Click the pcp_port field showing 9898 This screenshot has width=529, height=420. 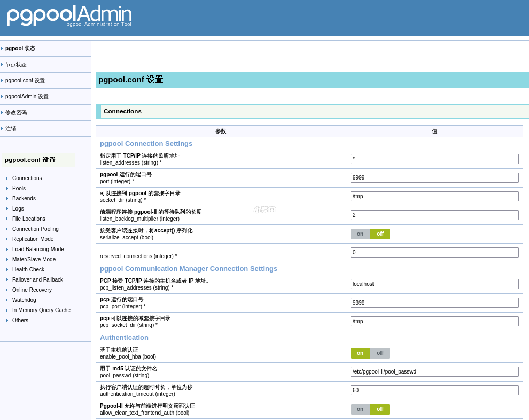click(434, 302)
